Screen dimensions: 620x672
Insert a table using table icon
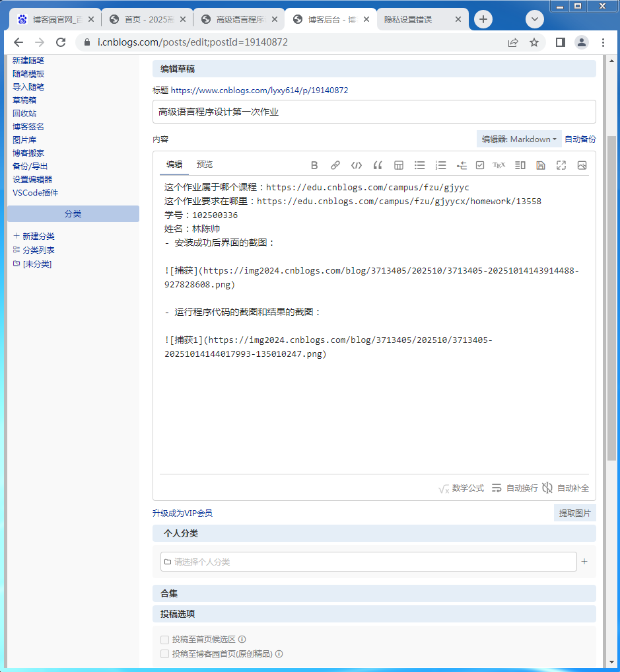tap(399, 165)
